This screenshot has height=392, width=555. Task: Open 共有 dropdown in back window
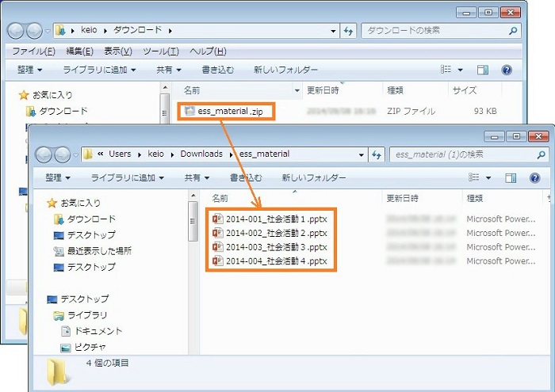[168, 70]
